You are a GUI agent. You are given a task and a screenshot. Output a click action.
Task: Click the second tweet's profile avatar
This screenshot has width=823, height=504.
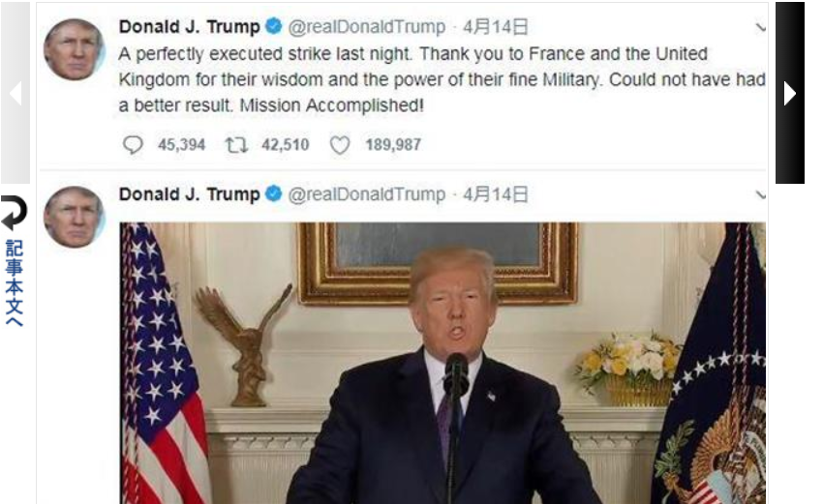pos(74,217)
